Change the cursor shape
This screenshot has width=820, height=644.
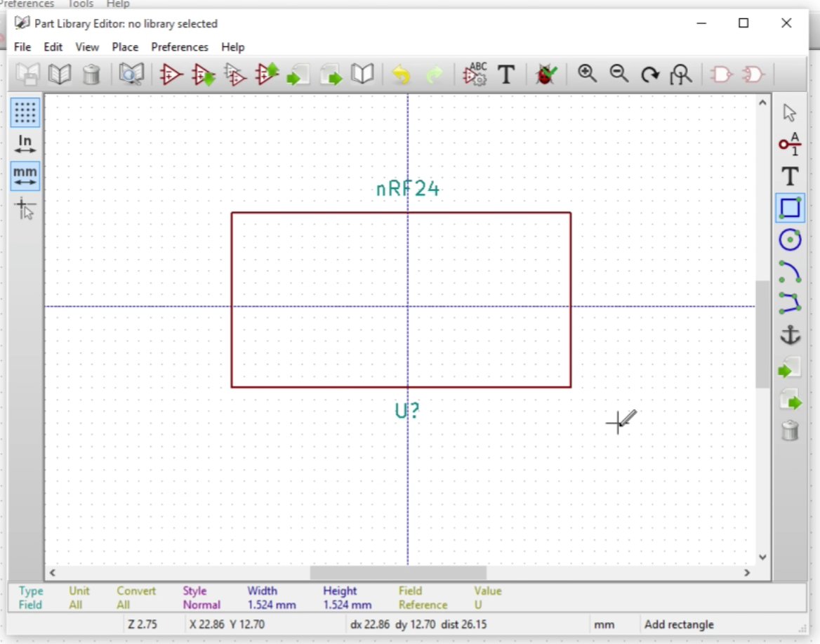[x=25, y=208]
